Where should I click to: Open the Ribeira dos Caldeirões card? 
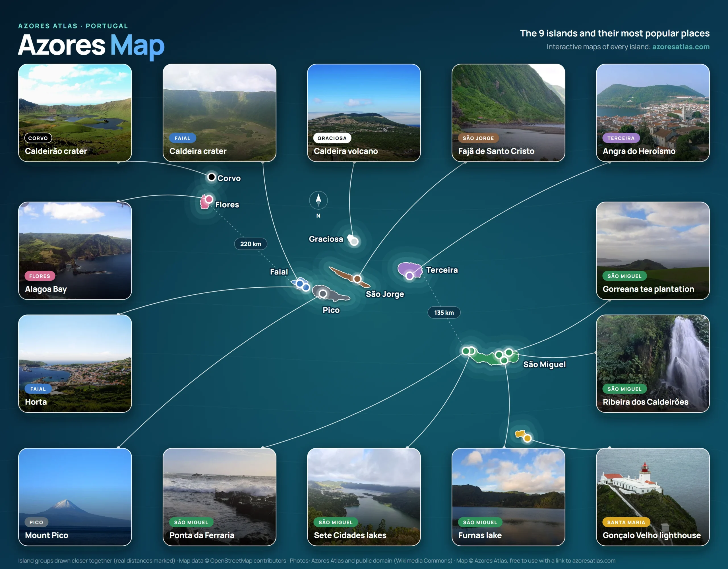tap(653, 364)
